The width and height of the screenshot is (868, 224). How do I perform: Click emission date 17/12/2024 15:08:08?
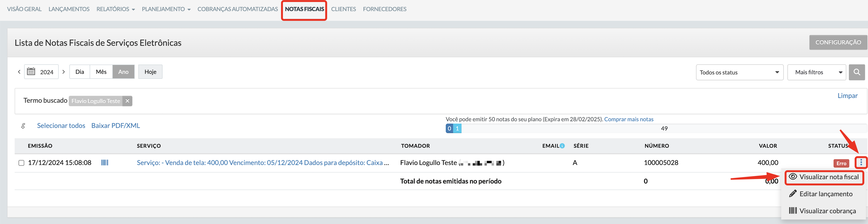click(60, 163)
